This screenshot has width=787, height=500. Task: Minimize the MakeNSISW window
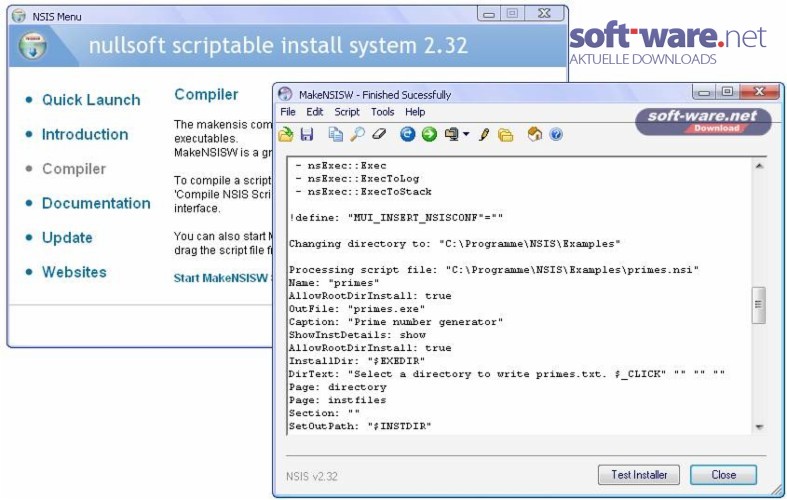pos(704,92)
